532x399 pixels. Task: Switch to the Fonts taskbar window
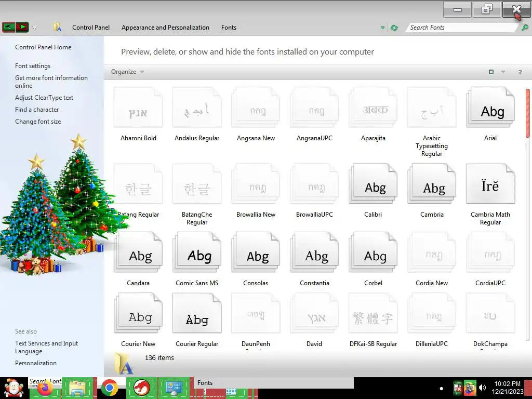(273, 383)
